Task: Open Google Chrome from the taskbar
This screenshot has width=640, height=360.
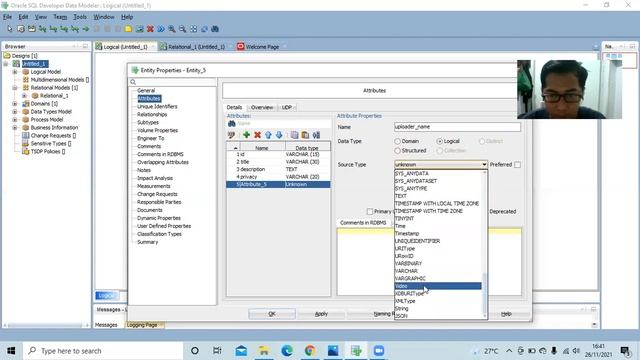Action: point(310,351)
